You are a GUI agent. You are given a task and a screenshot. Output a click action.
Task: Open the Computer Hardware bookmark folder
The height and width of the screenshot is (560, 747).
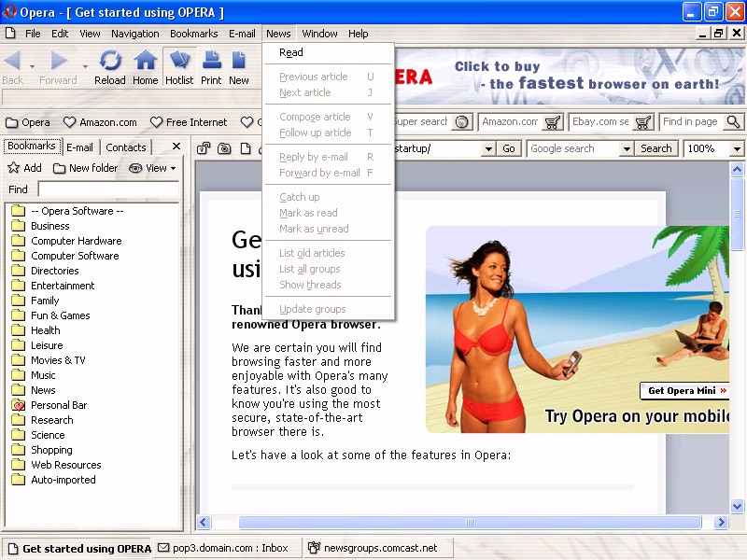click(x=76, y=241)
